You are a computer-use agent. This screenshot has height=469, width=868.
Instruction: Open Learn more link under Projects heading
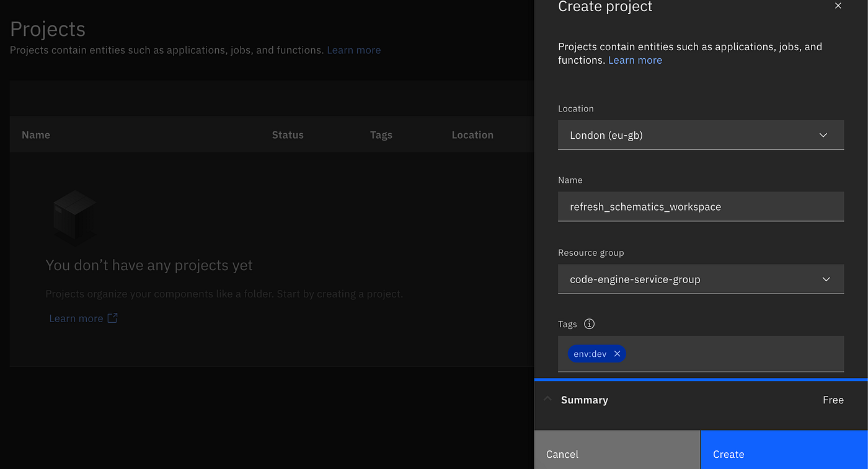(353, 50)
